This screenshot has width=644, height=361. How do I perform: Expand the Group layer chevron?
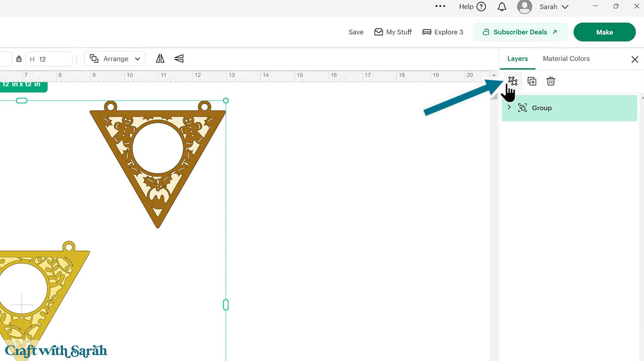(x=509, y=107)
